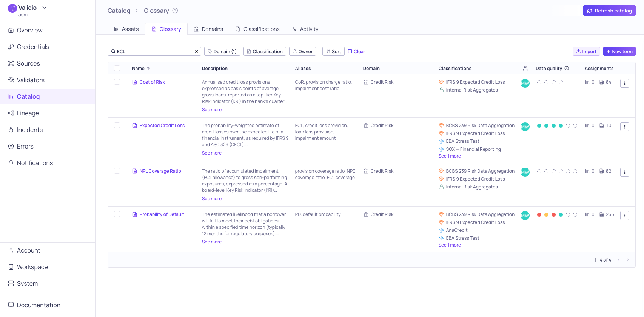644x317 pixels.
Task: Click the New term button
Action: pos(619,51)
